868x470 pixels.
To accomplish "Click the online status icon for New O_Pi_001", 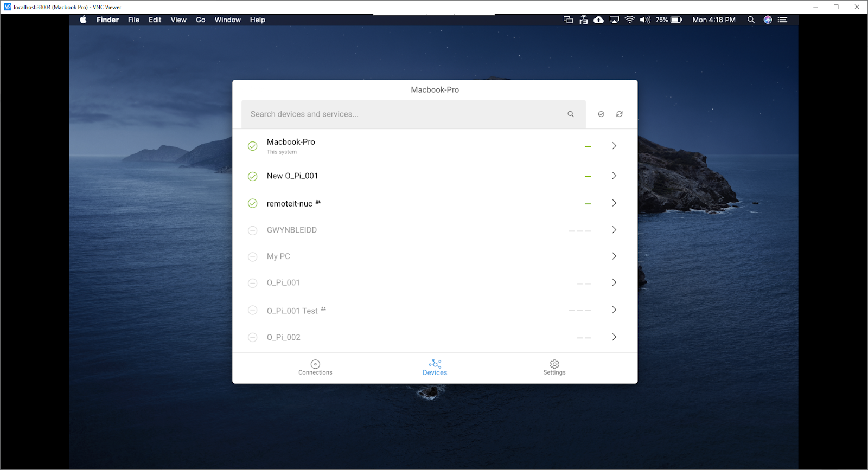I will pos(253,177).
